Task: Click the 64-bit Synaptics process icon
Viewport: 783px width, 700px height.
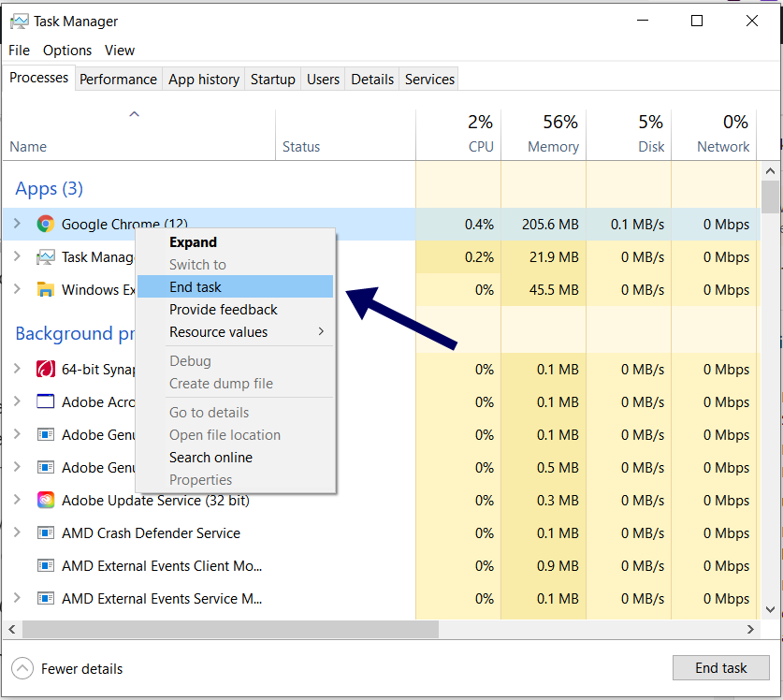Action: [x=46, y=369]
